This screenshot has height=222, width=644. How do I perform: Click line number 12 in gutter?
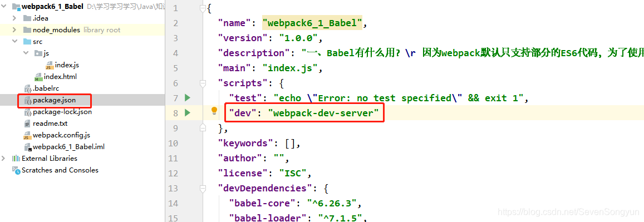pos(173,173)
